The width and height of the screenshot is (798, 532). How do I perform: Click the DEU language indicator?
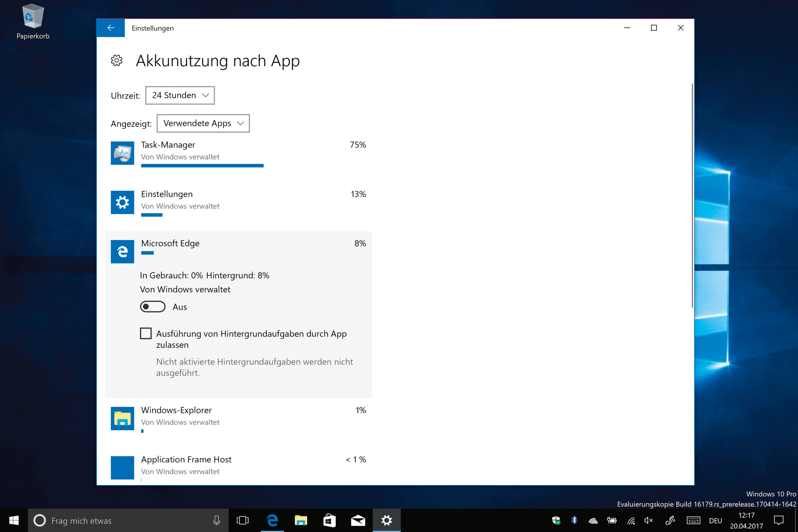pyautogui.click(x=715, y=521)
